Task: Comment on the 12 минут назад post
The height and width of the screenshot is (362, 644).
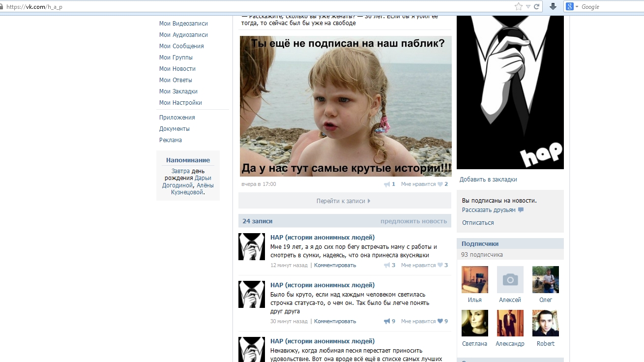Action: (335, 265)
